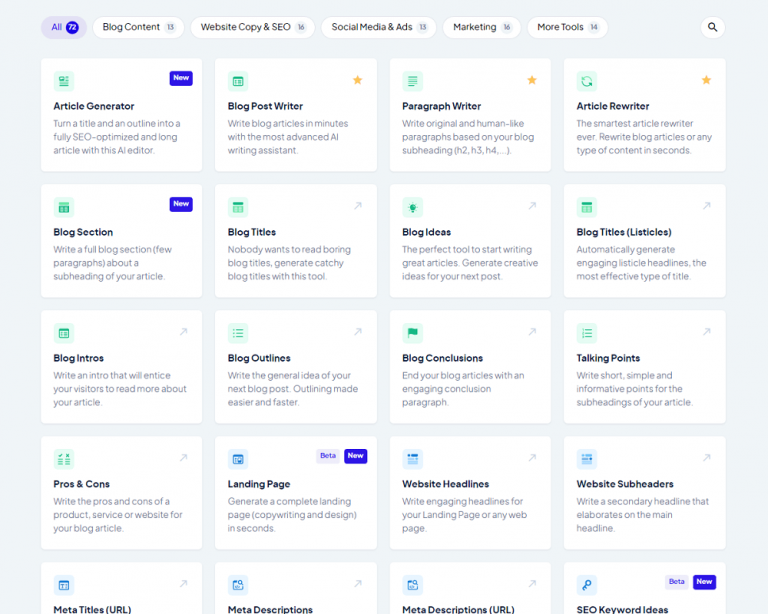This screenshot has height=614, width=768.
Task: Open Talking Points via its arrow icon
Action: pyautogui.click(x=707, y=331)
